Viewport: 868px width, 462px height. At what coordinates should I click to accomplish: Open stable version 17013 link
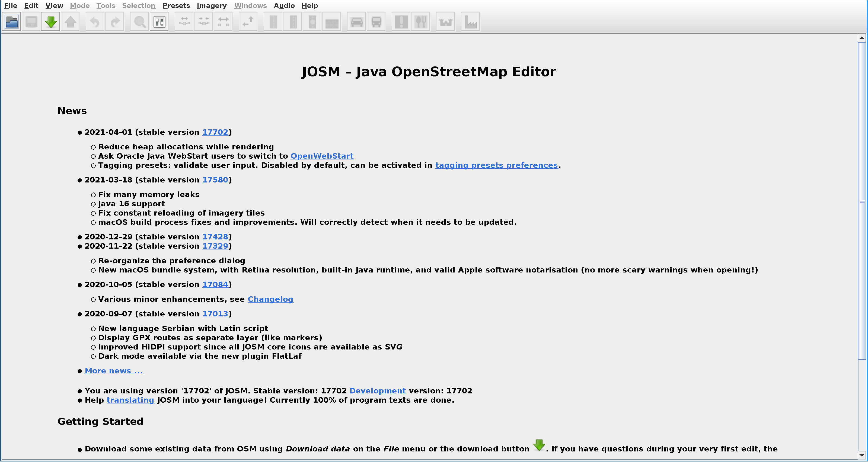(215, 314)
